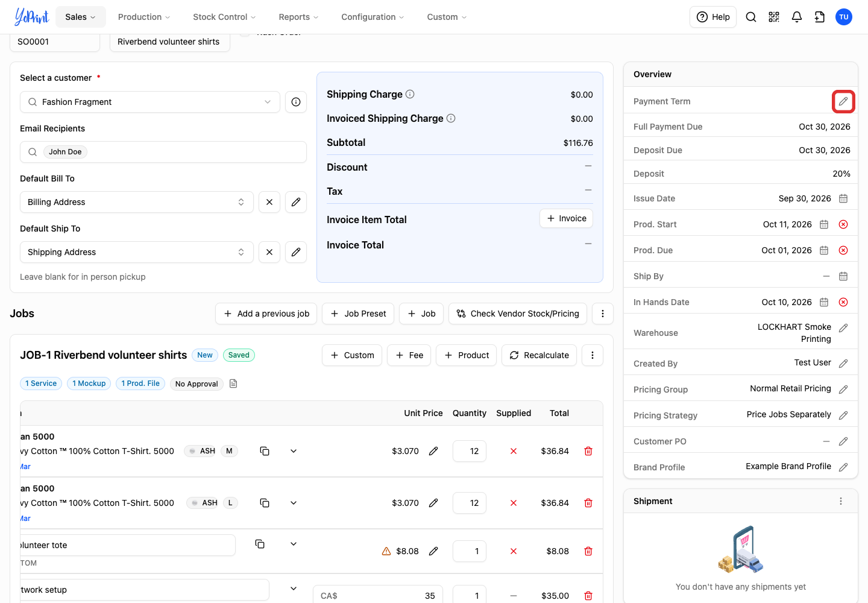Click Check Vendor Stock/Pricing button

click(518, 314)
